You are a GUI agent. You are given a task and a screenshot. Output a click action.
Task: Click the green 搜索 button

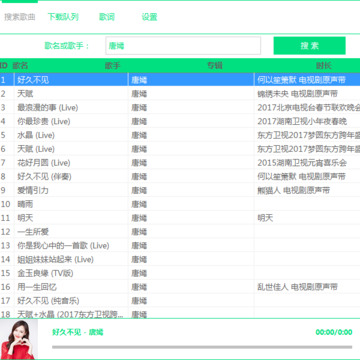[x=309, y=46]
